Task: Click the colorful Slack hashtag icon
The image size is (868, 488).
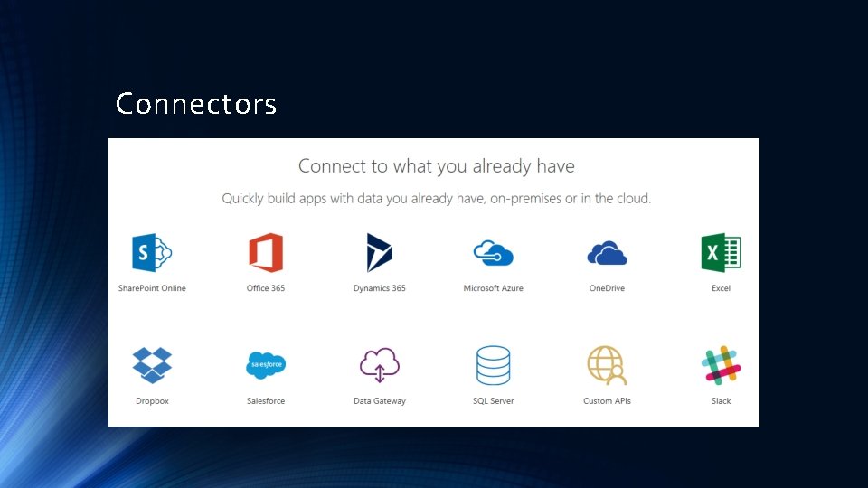Action: tap(721, 365)
